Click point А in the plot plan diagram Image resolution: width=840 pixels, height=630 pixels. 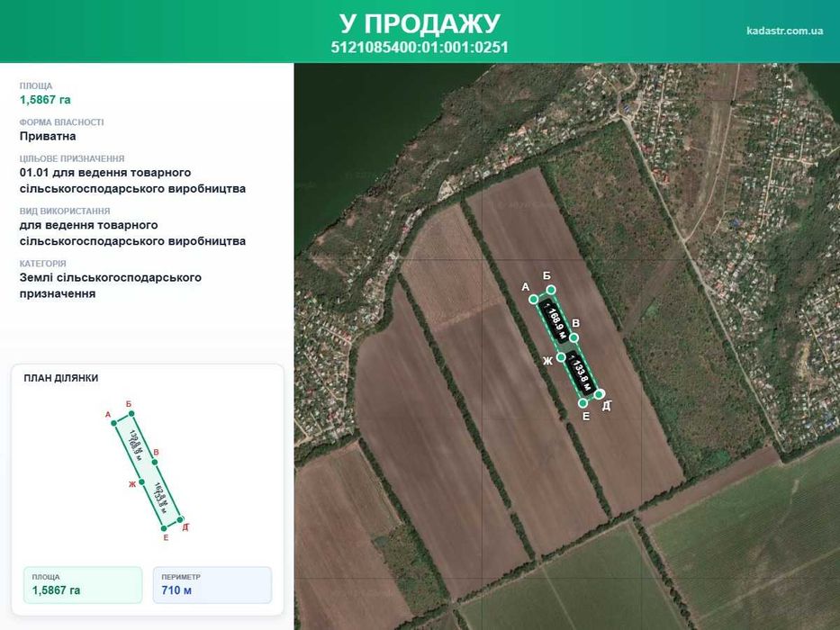(x=113, y=423)
